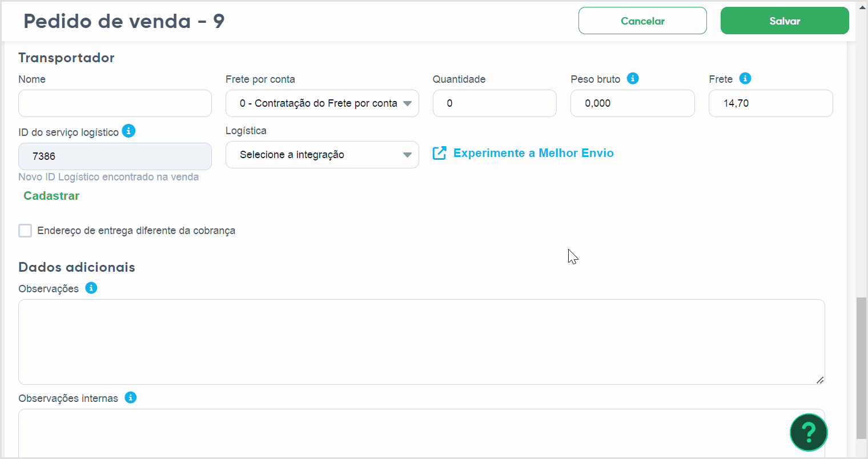Save the order with Salvar

click(x=785, y=21)
